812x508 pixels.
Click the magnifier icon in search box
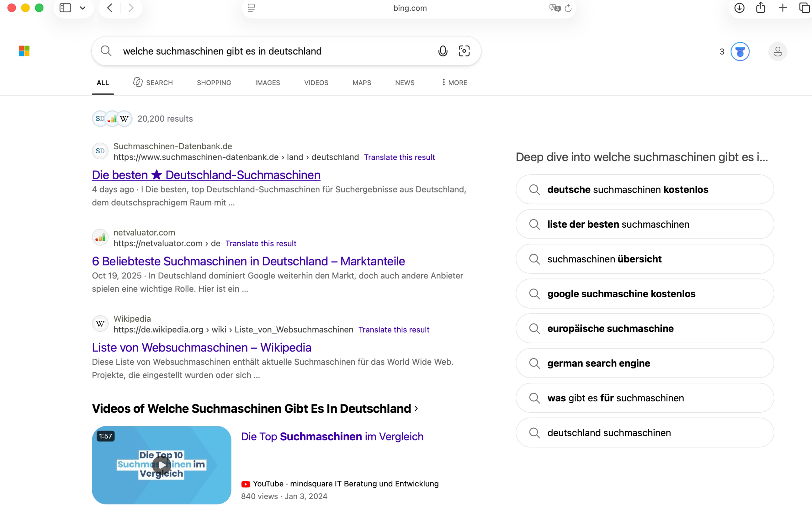tap(106, 51)
